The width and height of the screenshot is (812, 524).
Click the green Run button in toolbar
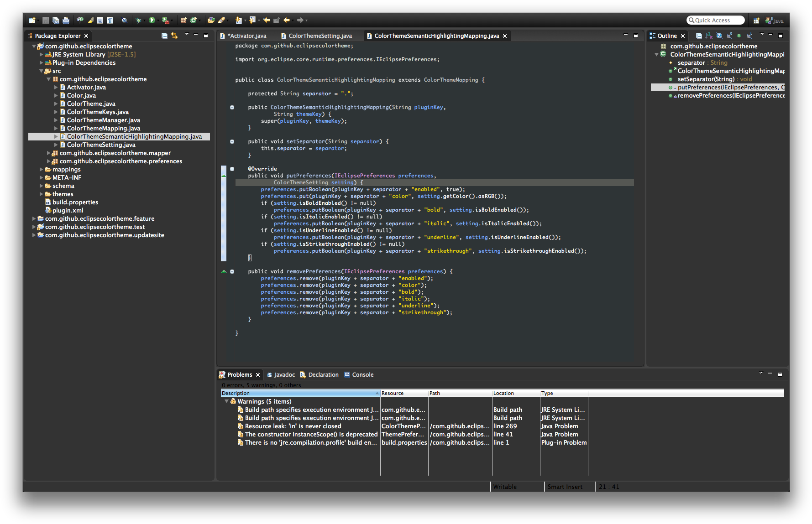(x=152, y=20)
